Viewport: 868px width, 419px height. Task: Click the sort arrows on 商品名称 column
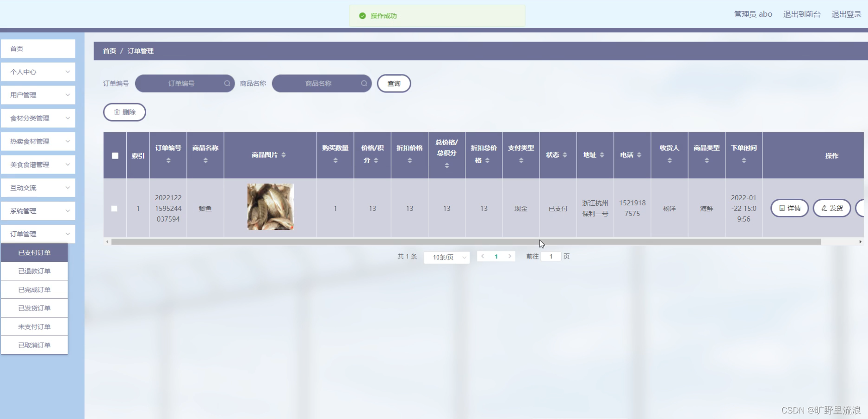click(x=205, y=160)
